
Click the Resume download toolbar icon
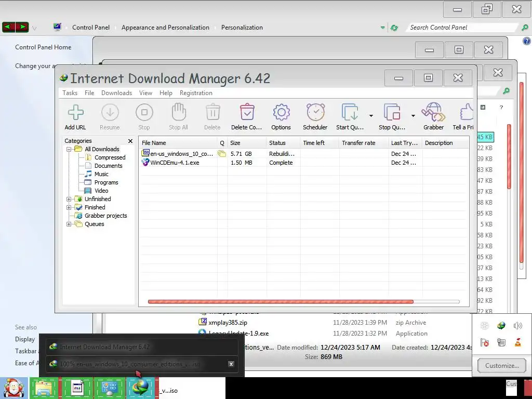(110, 112)
